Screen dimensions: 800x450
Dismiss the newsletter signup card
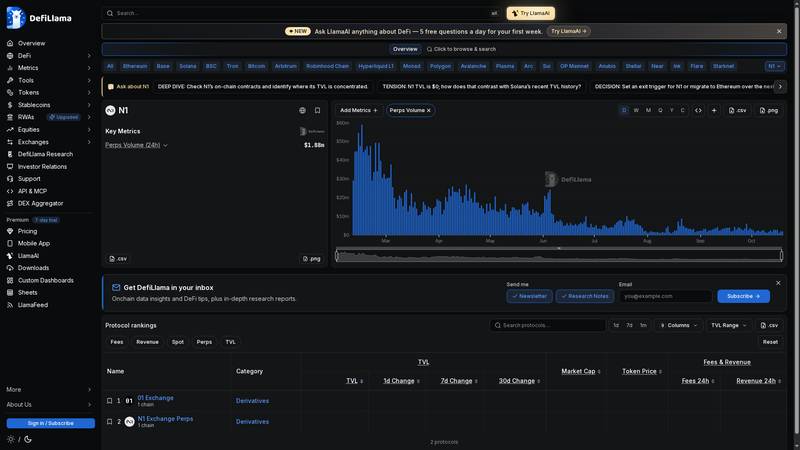[778, 283]
